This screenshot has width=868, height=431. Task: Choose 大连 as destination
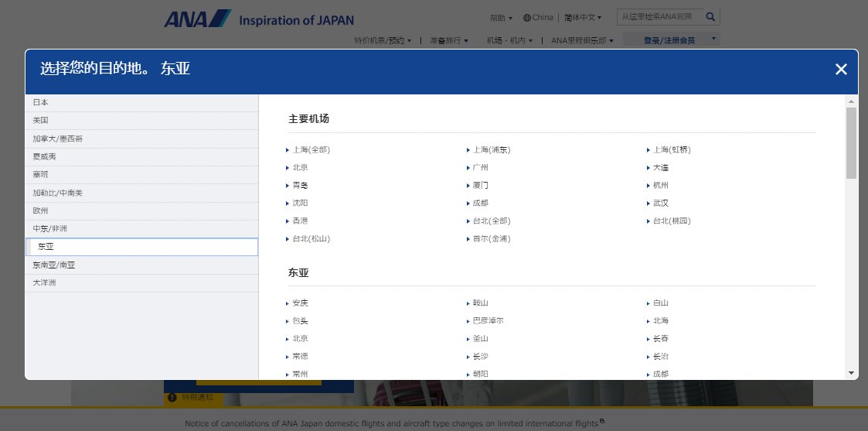click(661, 168)
